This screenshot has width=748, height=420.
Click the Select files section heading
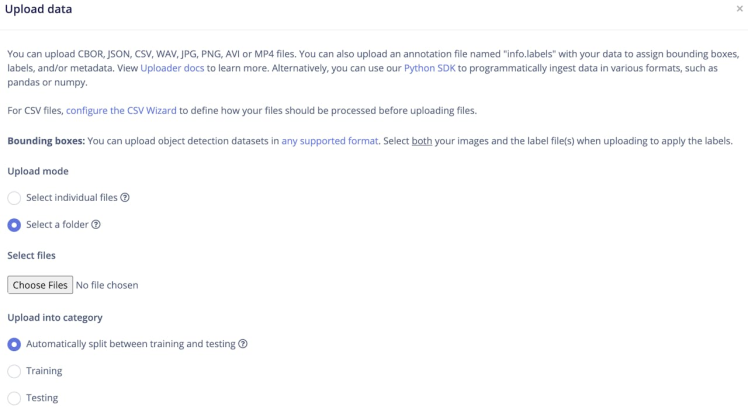tap(31, 256)
